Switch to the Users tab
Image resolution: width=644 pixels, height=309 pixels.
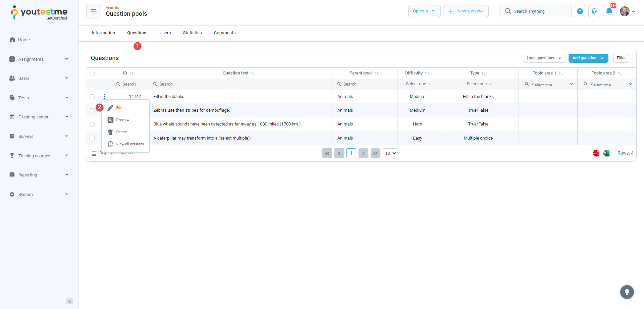[165, 33]
